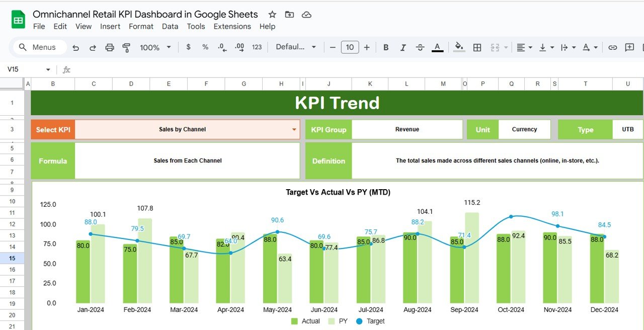Open the Format menu
Screen dimensions: 644x330
[141, 26]
